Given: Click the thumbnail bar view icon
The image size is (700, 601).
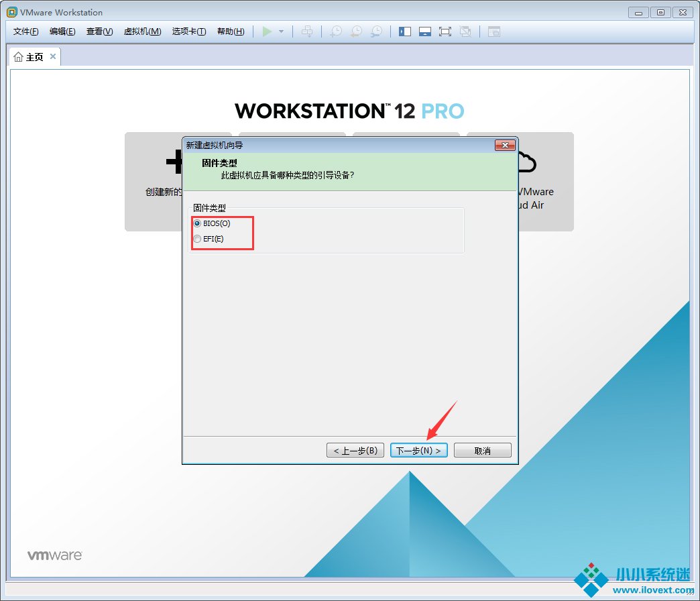Looking at the screenshot, I should [425, 32].
